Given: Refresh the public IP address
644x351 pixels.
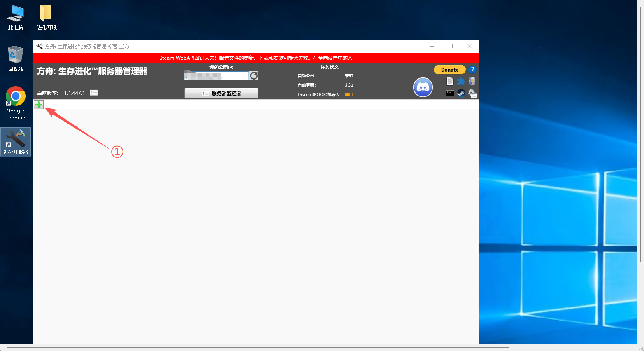Looking at the screenshot, I should (254, 75).
